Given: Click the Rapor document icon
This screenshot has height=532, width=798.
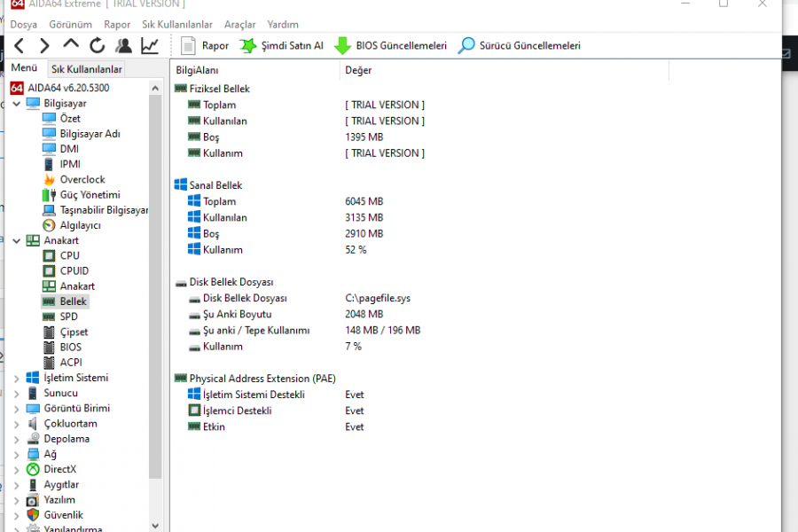Looking at the screenshot, I should click(x=188, y=46).
